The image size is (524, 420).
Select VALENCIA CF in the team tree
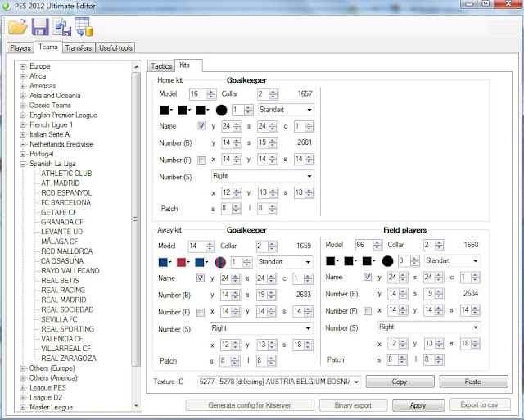pos(62,339)
